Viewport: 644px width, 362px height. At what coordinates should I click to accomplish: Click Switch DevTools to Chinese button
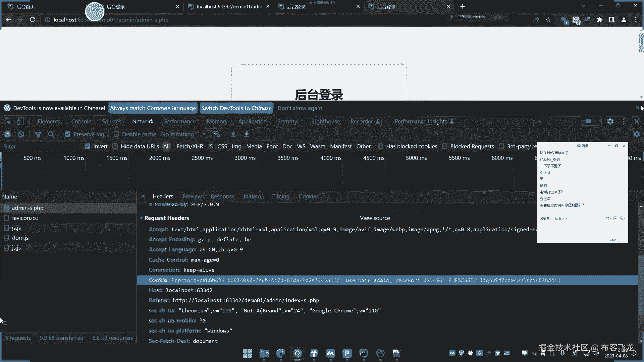pos(236,108)
